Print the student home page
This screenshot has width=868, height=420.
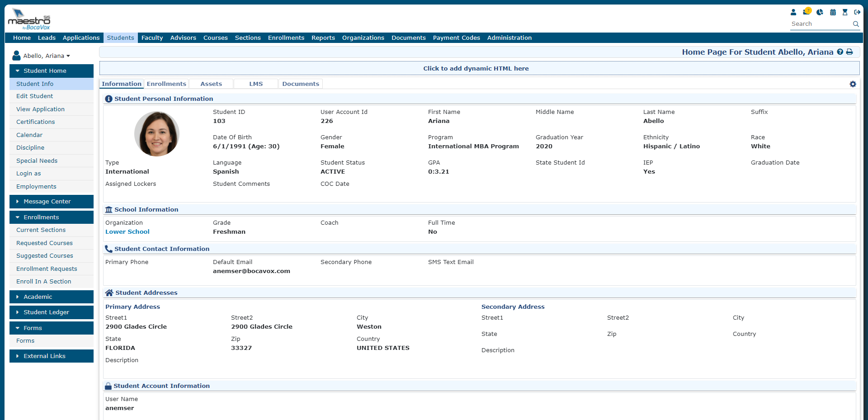coord(849,52)
